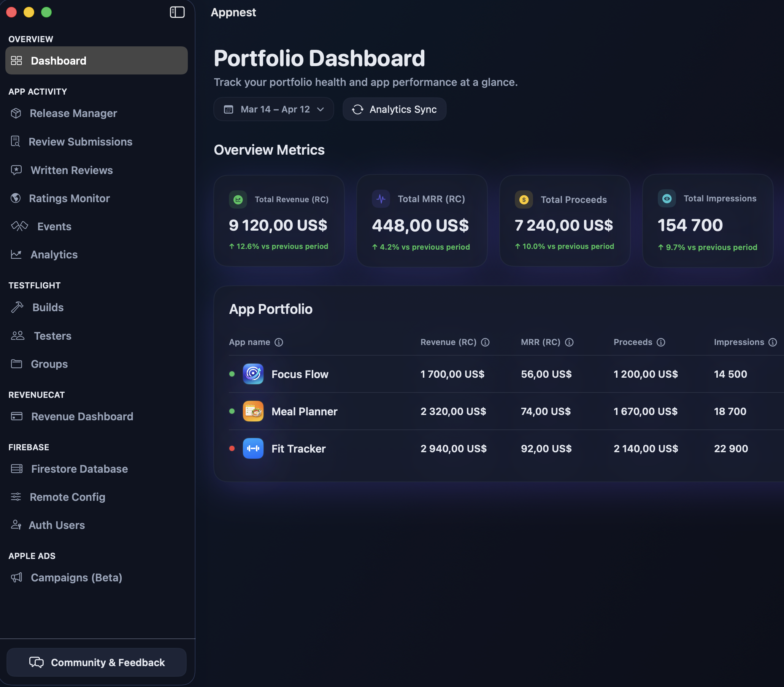Image resolution: width=784 pixels, height=687 pixels.
Task: Click the Remote Config sliders icon
Action: [16, 497]
